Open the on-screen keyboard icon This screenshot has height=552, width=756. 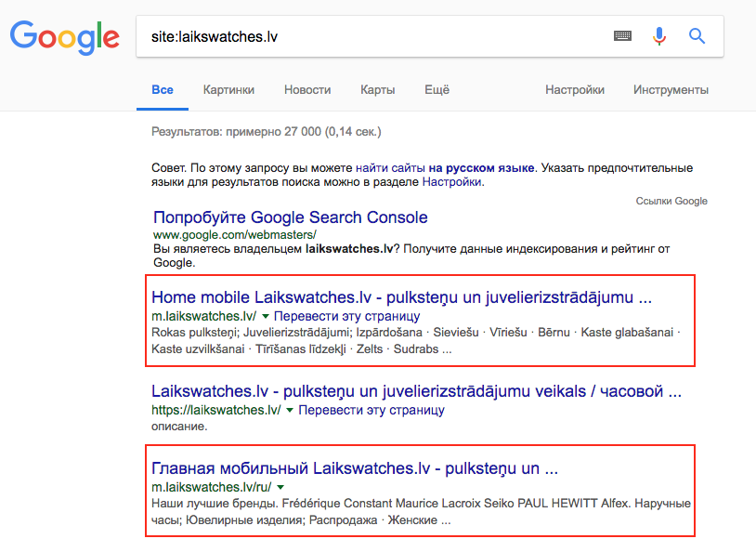pyautogui.click(x=622, y=36)
